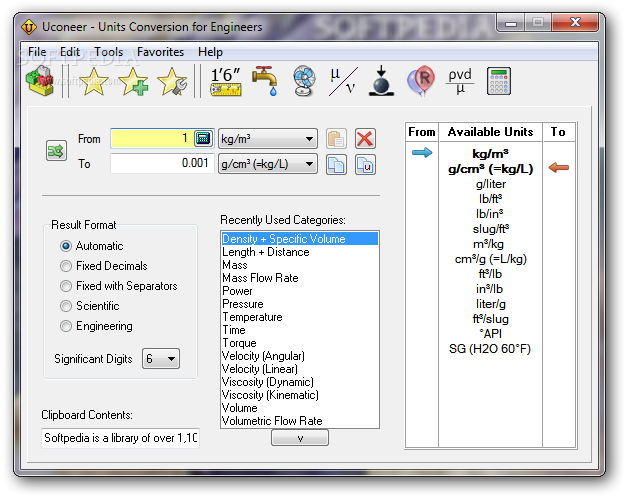Select Fixed Decimals format
Image resolution: width=626 pixels, height=497 pixels.
[103, 266]
